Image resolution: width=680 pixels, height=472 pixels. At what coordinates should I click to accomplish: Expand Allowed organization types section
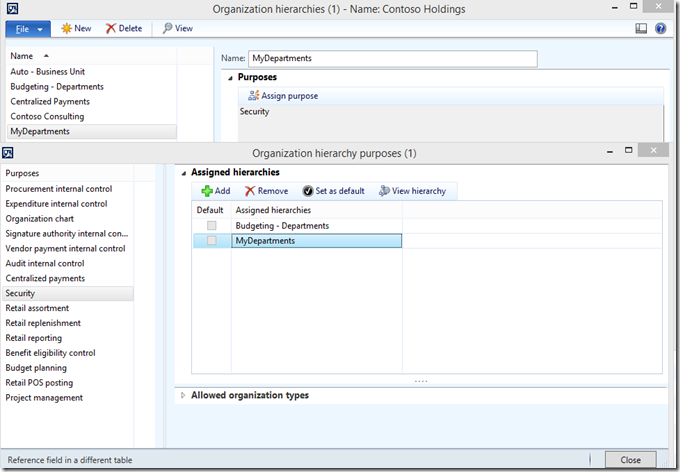(182, 395)
